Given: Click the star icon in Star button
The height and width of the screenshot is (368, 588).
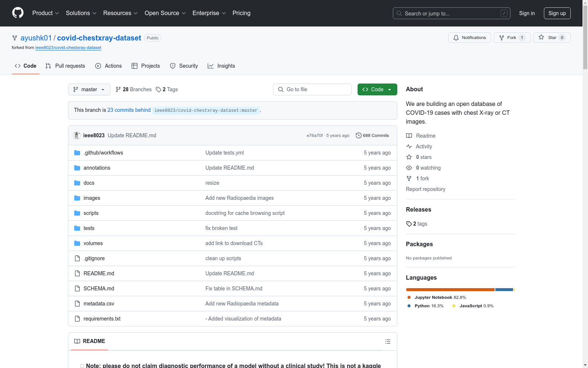Looking at the screenshot, I should pyautogui.click(x=541, y=37).
